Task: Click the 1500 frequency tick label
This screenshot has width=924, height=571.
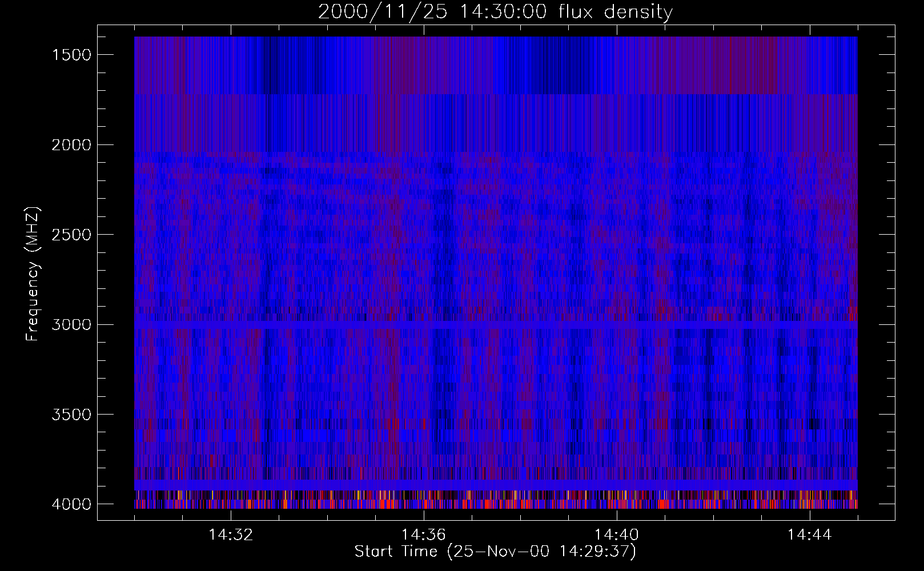Action: pos(71,55)
